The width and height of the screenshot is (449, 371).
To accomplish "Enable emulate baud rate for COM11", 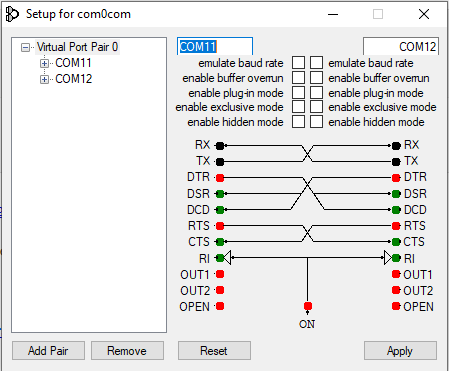I will pos(298,62).
